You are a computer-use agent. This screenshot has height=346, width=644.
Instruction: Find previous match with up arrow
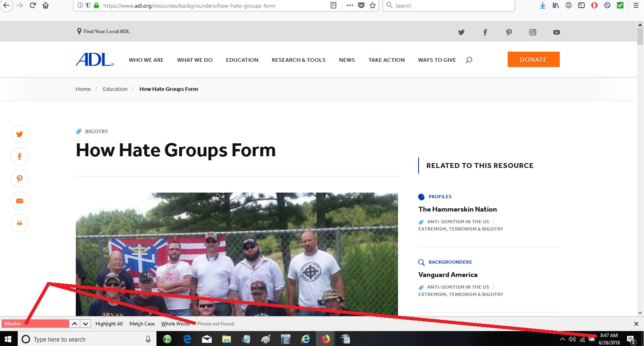(75, 323)
